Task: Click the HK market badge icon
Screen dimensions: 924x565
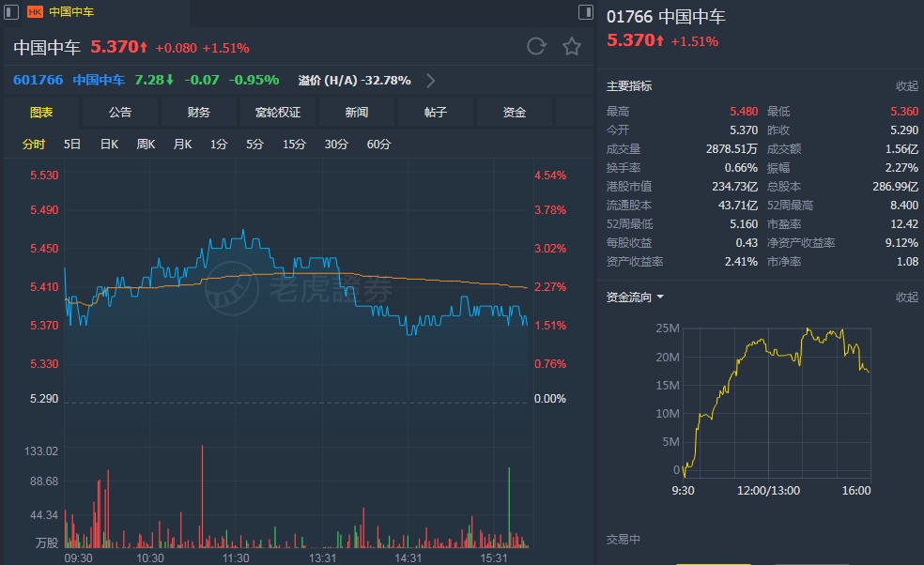Action: point(35,12)
